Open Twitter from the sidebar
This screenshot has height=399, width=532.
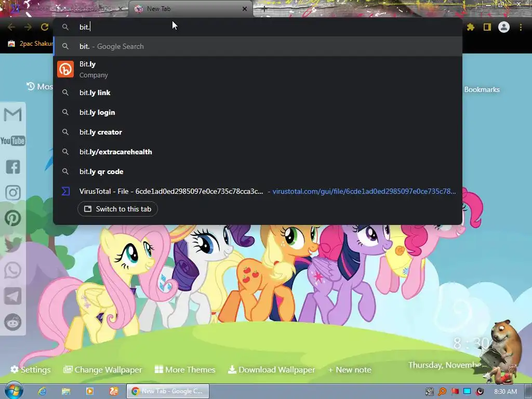pyautogui.click(x=13, y=244)
